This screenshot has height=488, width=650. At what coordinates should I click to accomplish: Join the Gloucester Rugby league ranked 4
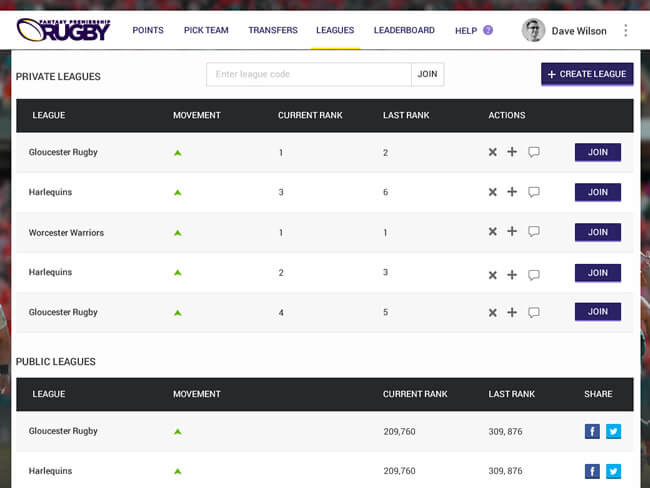pyautogui.click(x=598, y=312)
